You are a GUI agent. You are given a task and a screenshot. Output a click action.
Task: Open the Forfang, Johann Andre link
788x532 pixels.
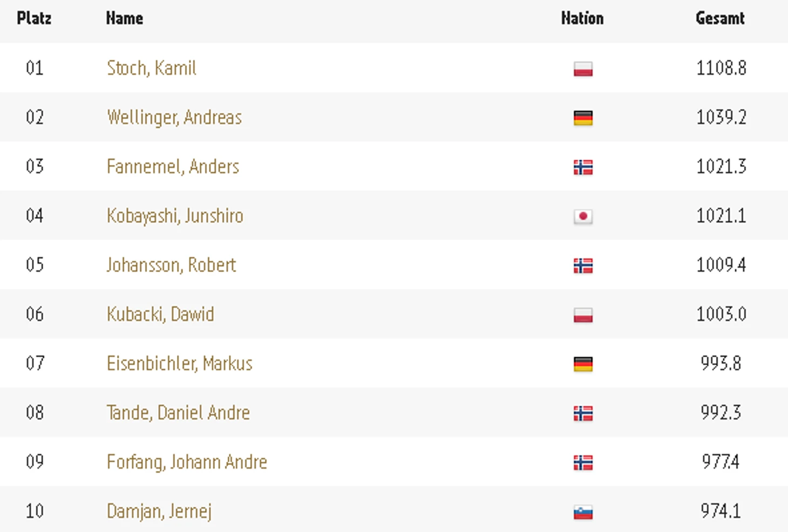click(x=187, y=462)
